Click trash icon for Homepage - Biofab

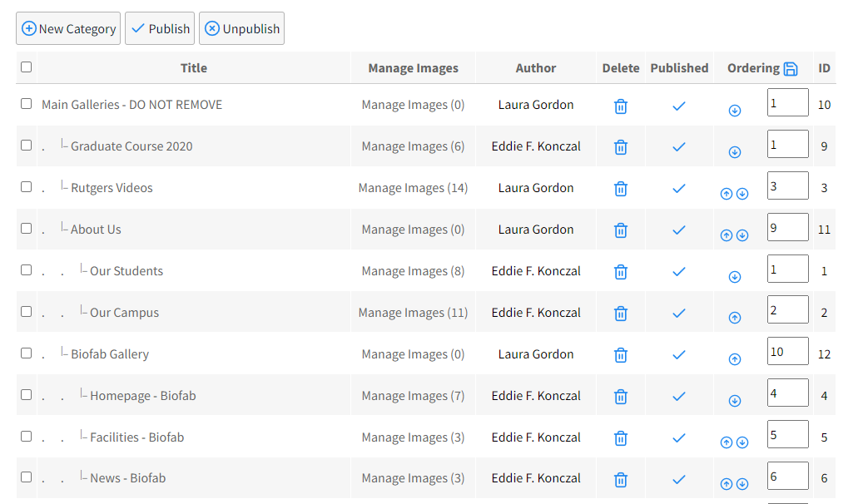(x=621, y=397)
